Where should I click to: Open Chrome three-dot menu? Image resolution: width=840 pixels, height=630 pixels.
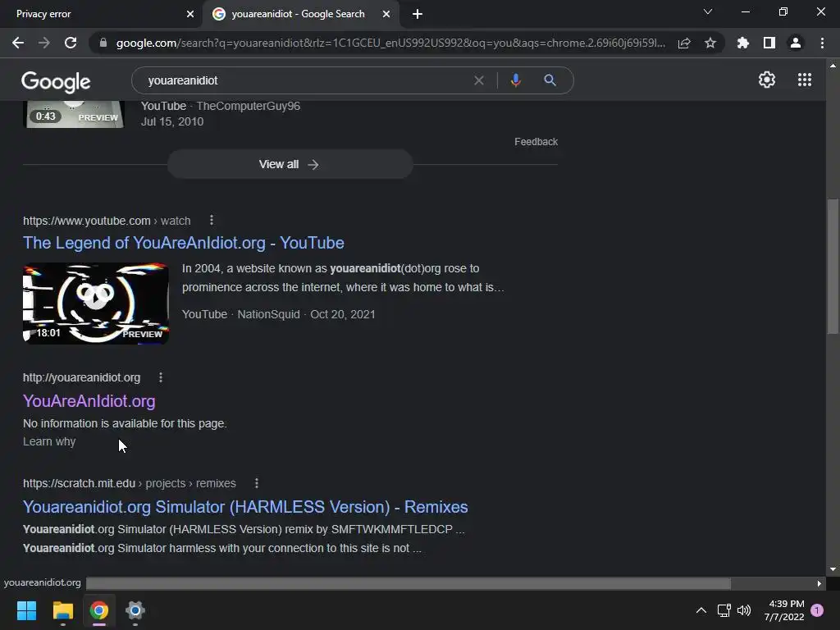pos(822,43)
